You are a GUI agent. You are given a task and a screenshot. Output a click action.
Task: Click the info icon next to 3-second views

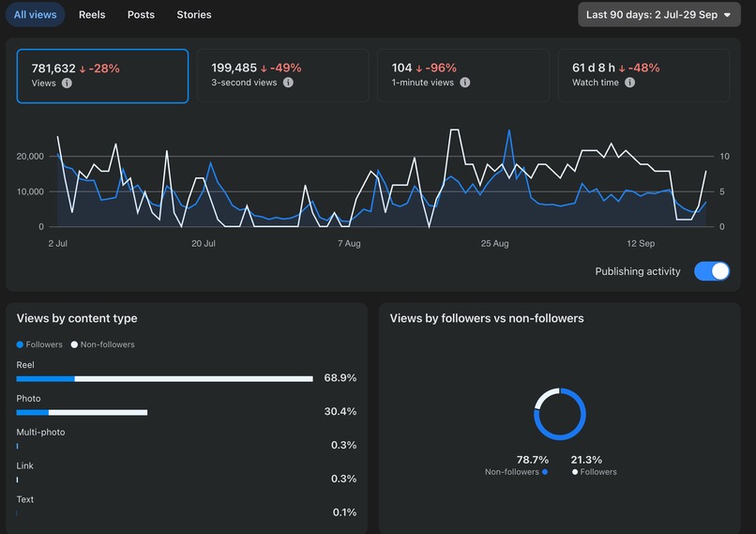click(288, 83)
